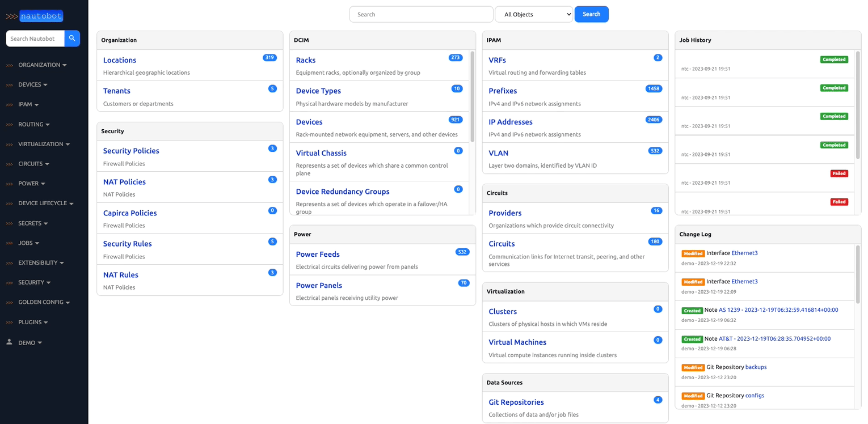Click the Modified badge next to Interface Ethernet3

tap(693, 253)
